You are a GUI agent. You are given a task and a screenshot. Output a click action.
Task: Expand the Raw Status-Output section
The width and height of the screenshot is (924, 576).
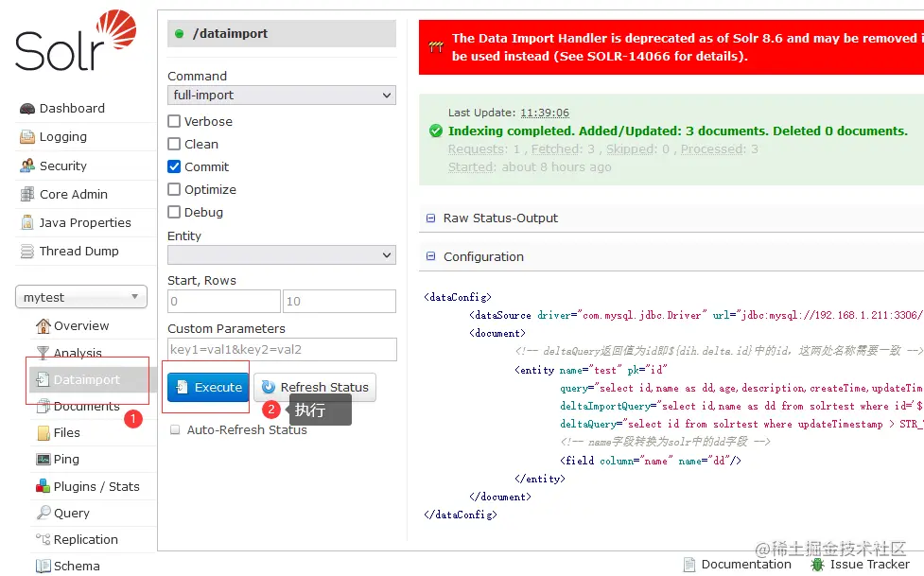click(x=430, y=218)
